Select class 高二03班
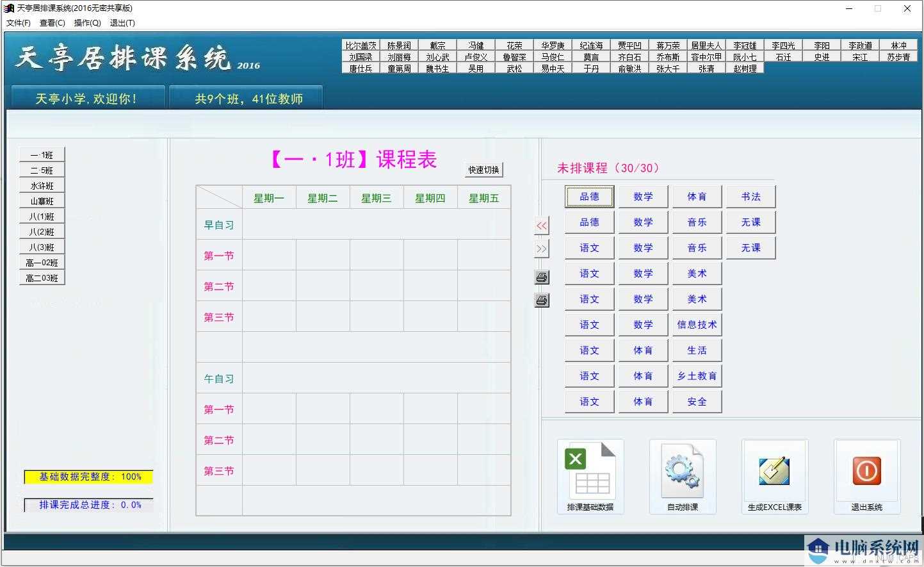Image resolution: width=924 pixels, height=567 pixels. click(x=42, y=278)
